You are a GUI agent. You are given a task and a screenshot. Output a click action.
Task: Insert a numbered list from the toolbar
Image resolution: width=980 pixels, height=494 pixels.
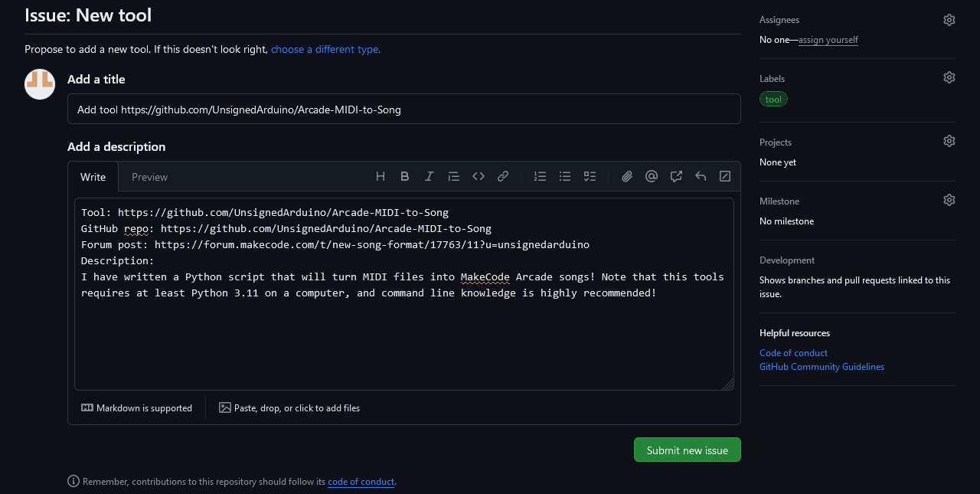tap(541, 176)
